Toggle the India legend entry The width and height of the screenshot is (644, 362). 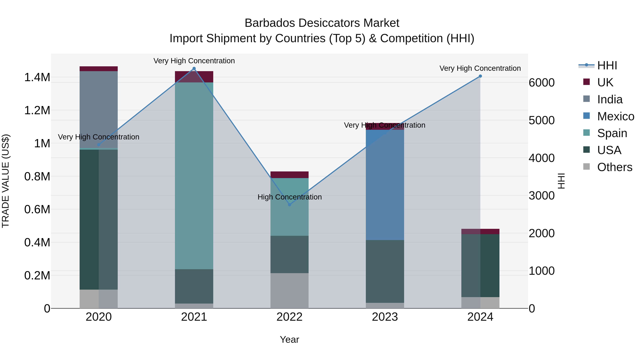(x=602, y=99)
